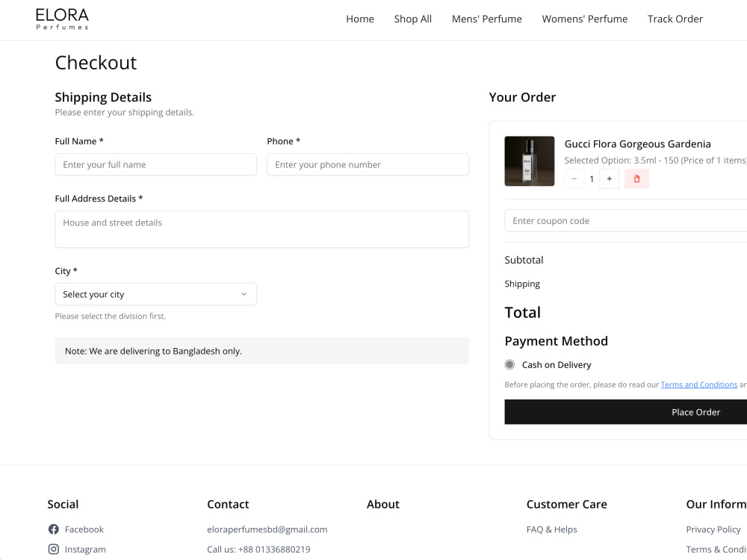Screen dimensions: 747x560
Task: Focus the Full Address Details textarea
Action: [262, 229]
